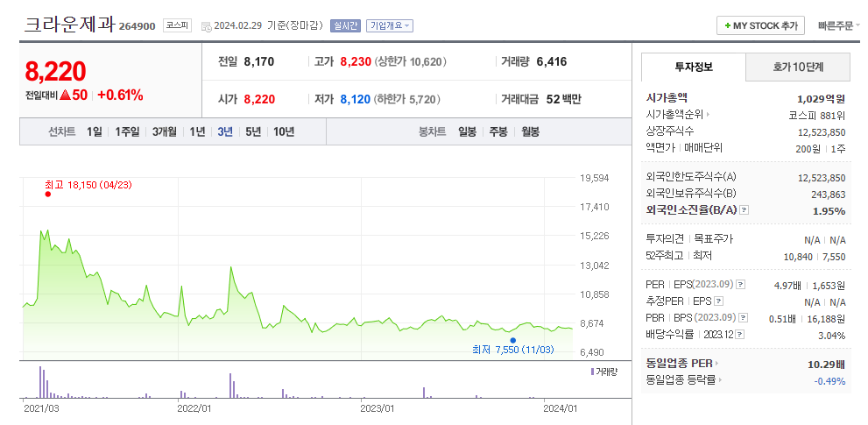The width and height of the screenshot is (868, 425).
Task: Click the 동일업종 PER value 10.29배
Action: click(x=827, y=365)
